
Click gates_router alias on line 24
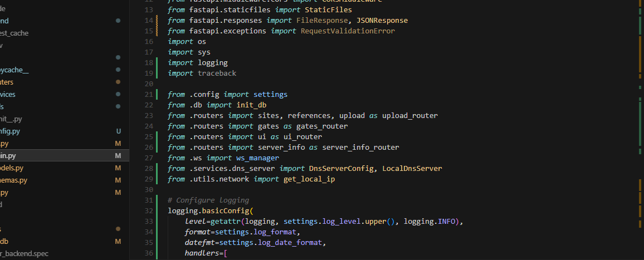[321, 126]
